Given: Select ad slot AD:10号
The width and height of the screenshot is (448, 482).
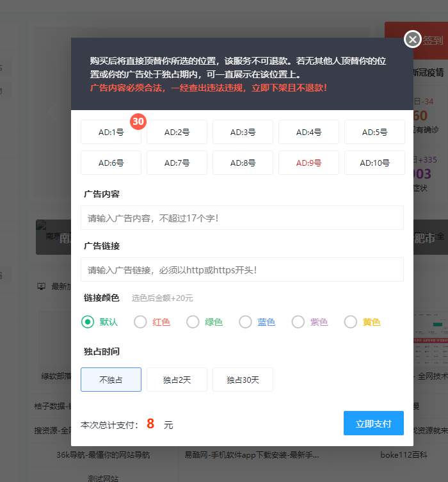Looking at the screenshot, I should pos(374,163).
